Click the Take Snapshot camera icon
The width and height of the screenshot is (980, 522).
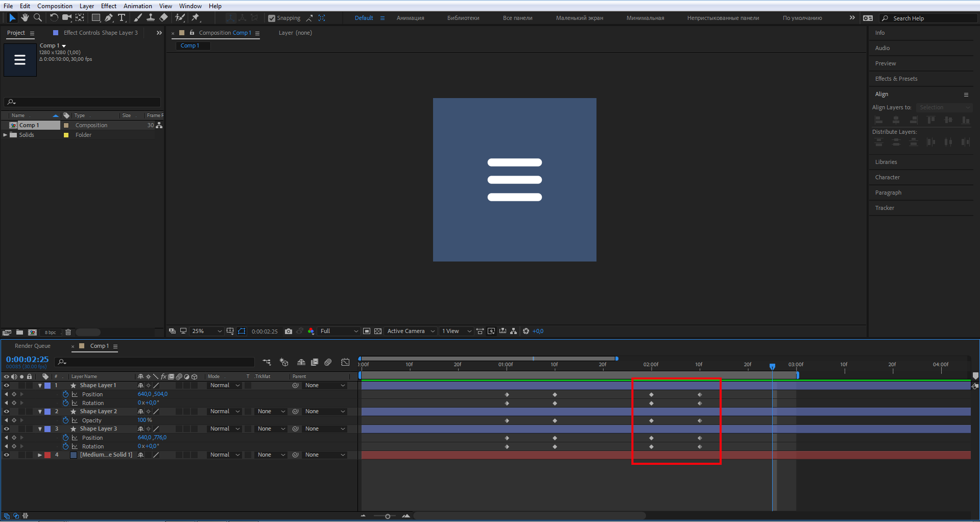[289, 331]
